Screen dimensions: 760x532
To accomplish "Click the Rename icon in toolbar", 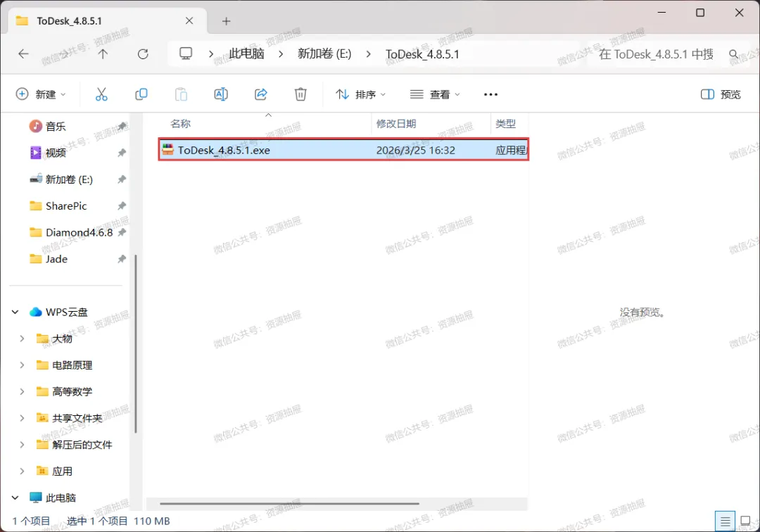I will (221, 94).
